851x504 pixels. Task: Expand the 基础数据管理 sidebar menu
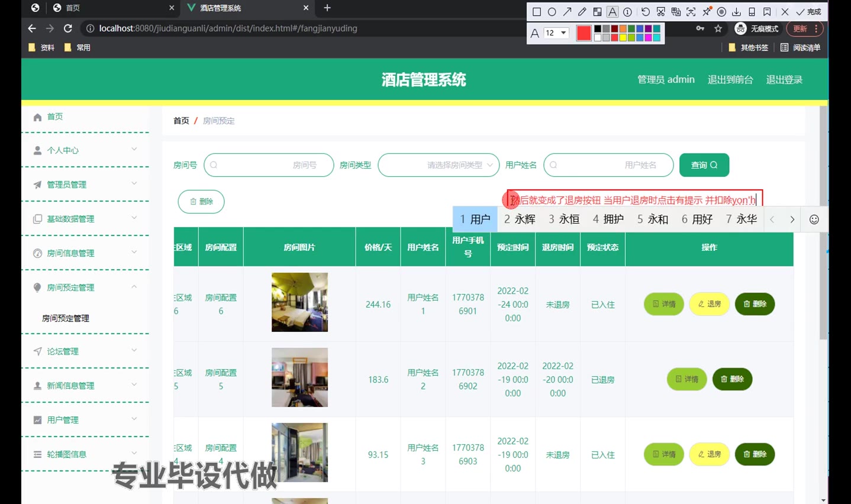85,219
